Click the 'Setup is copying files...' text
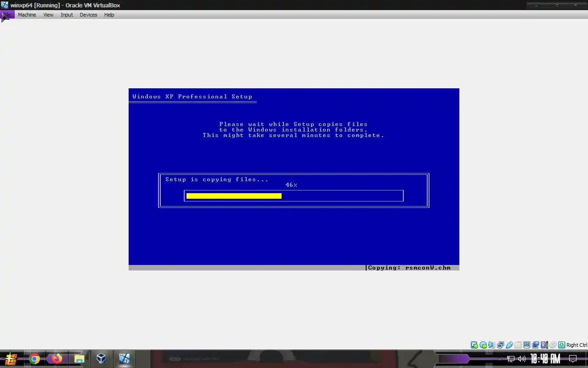This screenshot has height=368, width=588. tap(217, 179)
